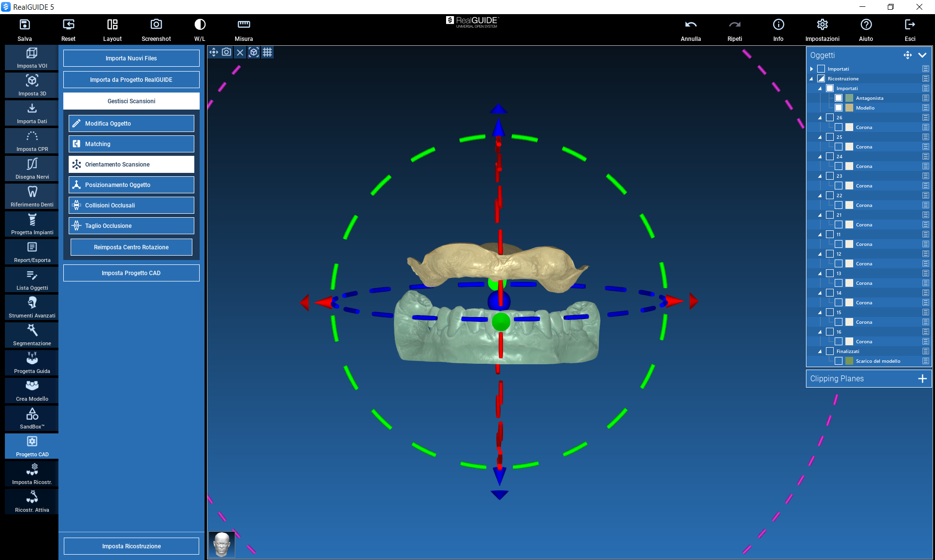Choose Collisioni Occlusali option

click(131, 205)
